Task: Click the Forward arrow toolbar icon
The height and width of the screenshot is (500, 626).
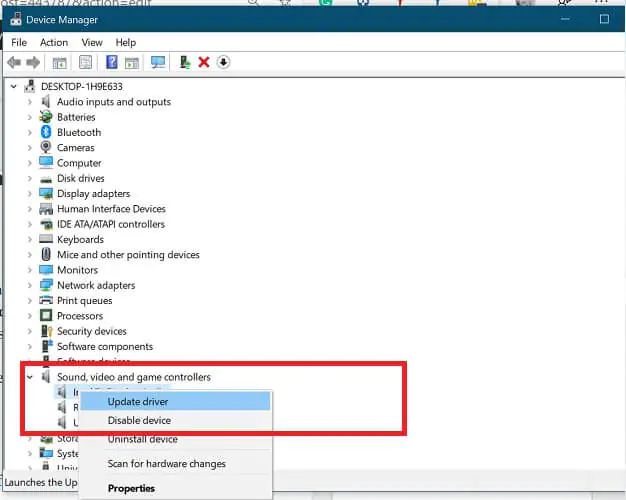Action: tap(33, 62)
